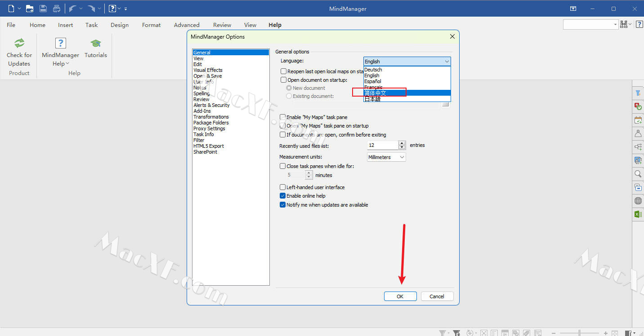Click the Undo arrow icon

(72, 8)
